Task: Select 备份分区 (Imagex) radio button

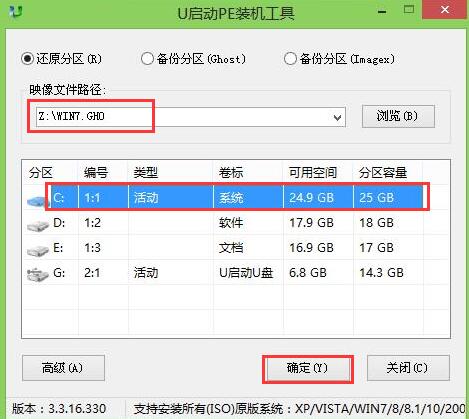Action: tap(290, 59)
